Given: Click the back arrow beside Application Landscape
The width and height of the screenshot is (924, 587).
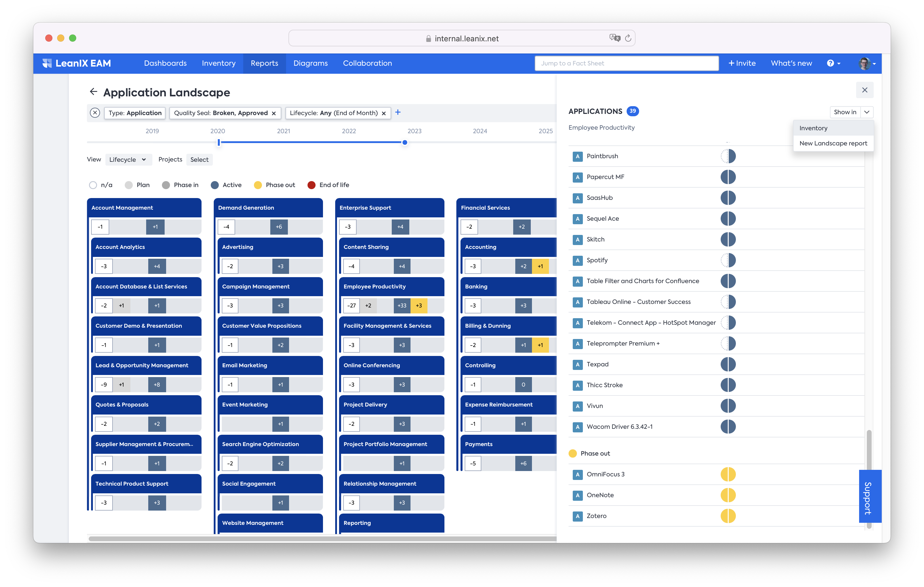Looking at the screenshot, I should (93, 92).
